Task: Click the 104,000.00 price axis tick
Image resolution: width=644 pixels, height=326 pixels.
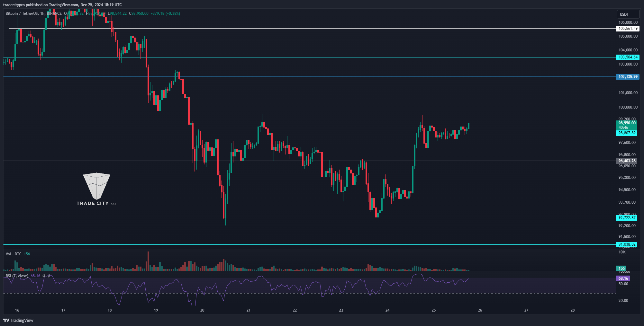Action: point(628,50)
